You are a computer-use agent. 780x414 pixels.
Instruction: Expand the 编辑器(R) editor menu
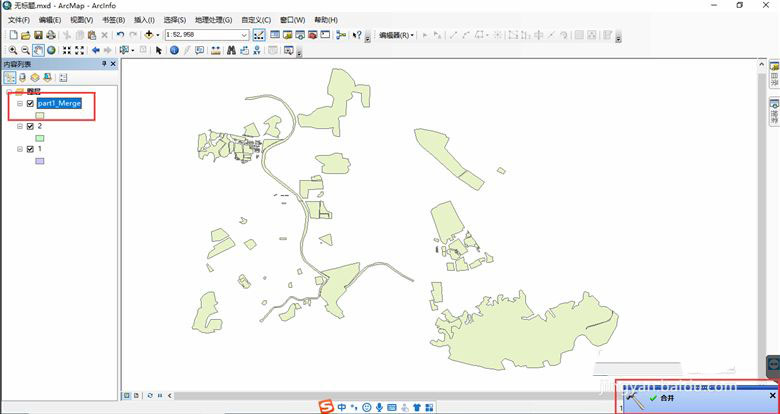point(396,35)
